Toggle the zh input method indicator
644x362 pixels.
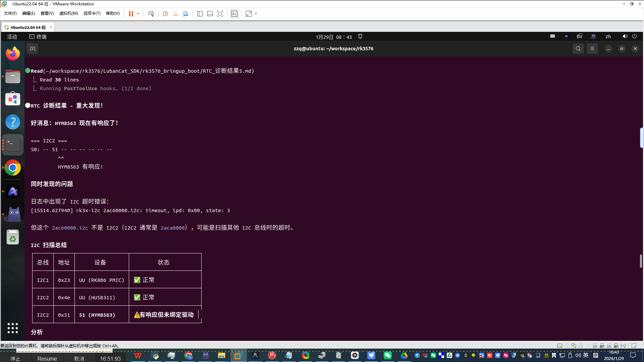(x=608, y=37)
